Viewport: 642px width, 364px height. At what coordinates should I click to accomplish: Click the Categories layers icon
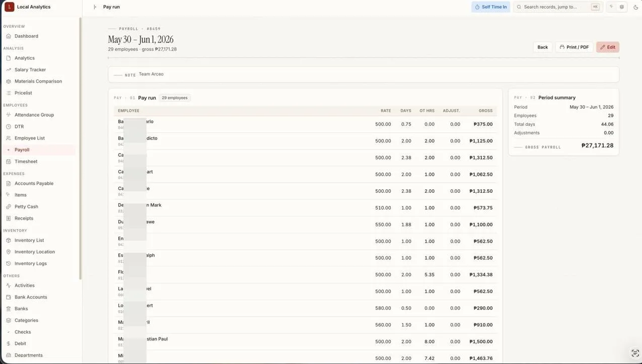[x=9, y=320]
